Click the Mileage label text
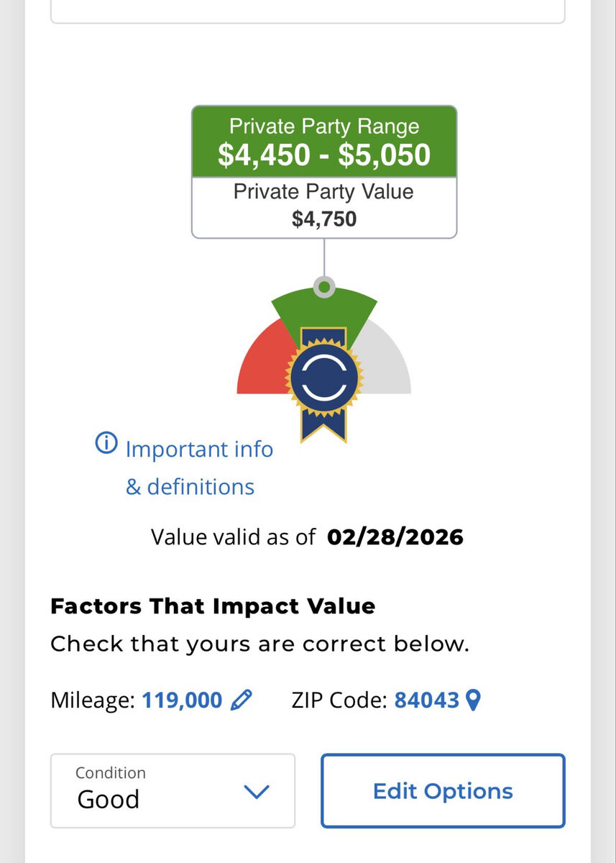 pyautogui.click(x=93, y=700)
